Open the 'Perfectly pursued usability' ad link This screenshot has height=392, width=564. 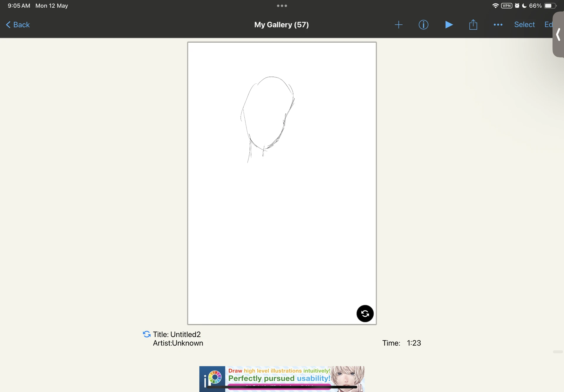pos(279,379)
